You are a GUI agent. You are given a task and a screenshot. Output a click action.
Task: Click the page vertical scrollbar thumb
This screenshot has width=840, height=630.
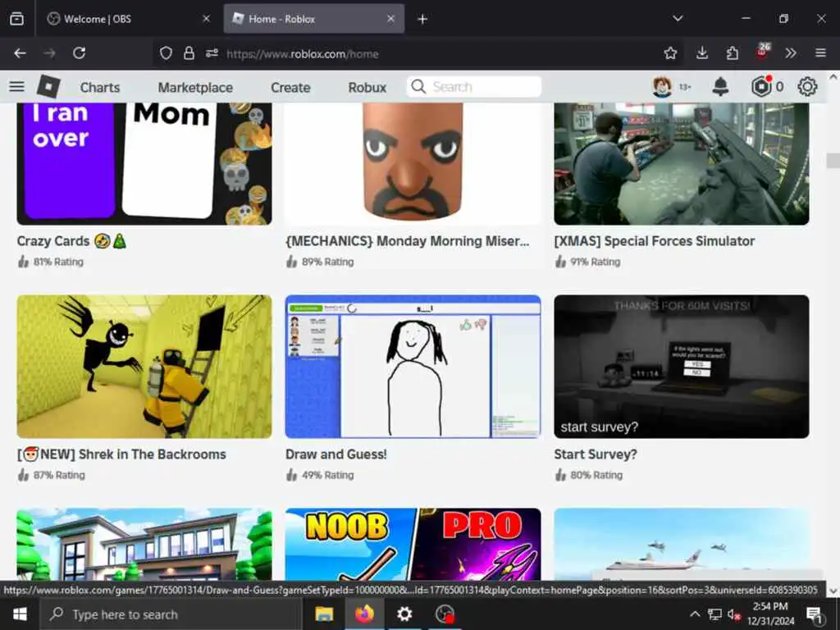tap(833, 161)
